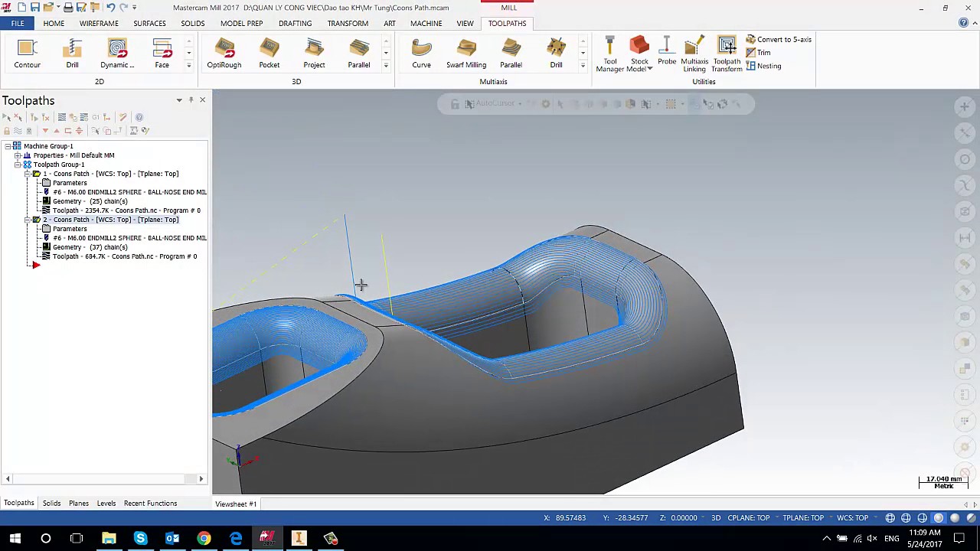Select the Contour 2D toolpath icon
This screenshot has width=980, height=551.
coord(27,54)
